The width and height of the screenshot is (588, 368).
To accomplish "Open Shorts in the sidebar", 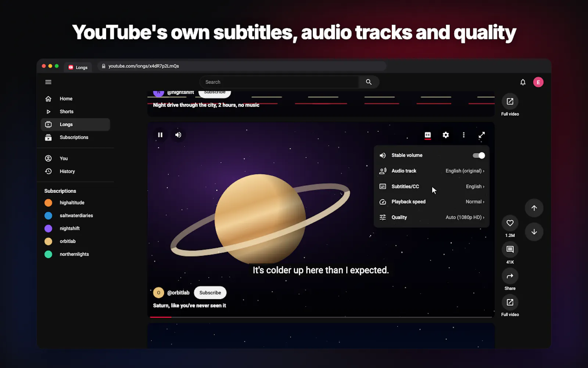I will [75, 112].
